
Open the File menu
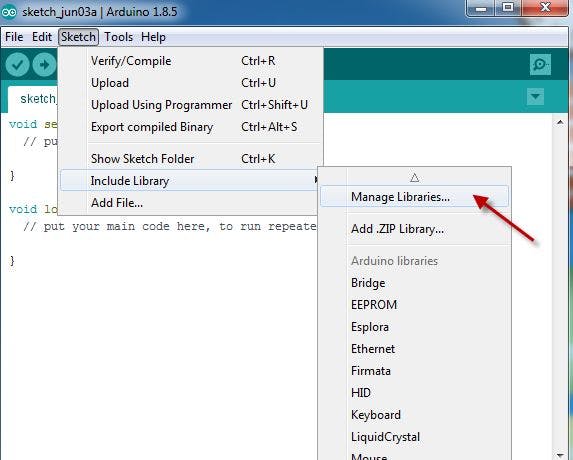point(14,37)
